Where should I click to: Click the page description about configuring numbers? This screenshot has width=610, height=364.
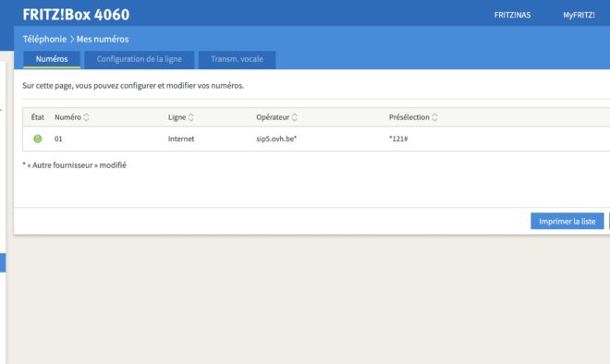point(133,86)
